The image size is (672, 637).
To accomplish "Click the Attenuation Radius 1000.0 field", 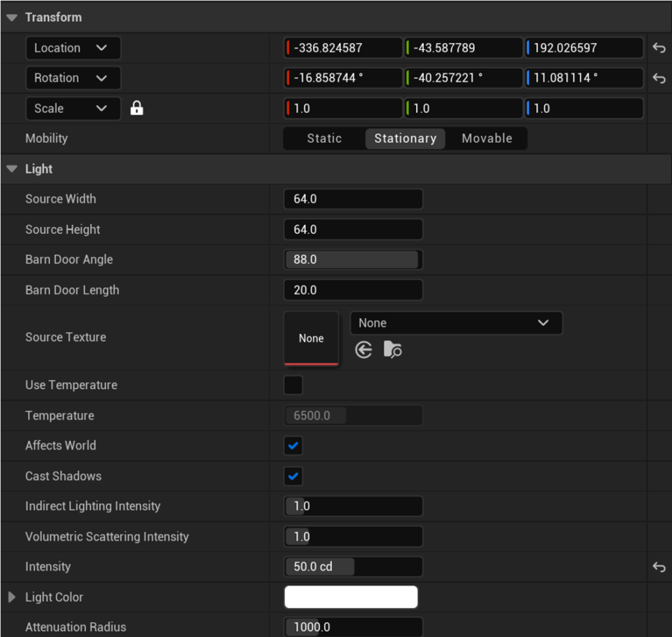I will click(x=353, y=627).
